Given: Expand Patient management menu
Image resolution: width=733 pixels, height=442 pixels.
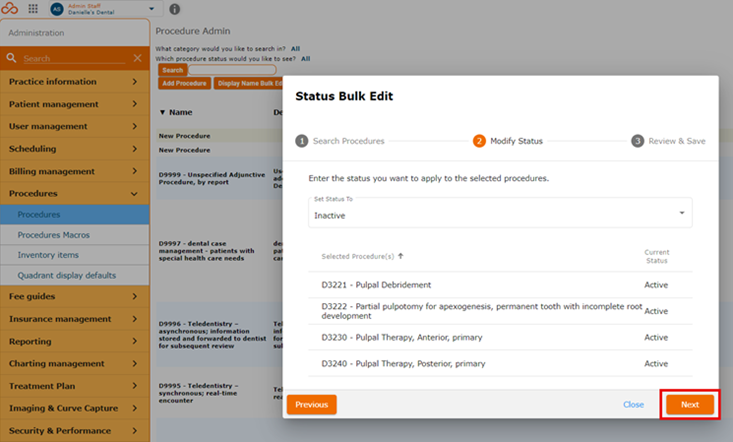Looking at the screenshot, I should 75,104.
